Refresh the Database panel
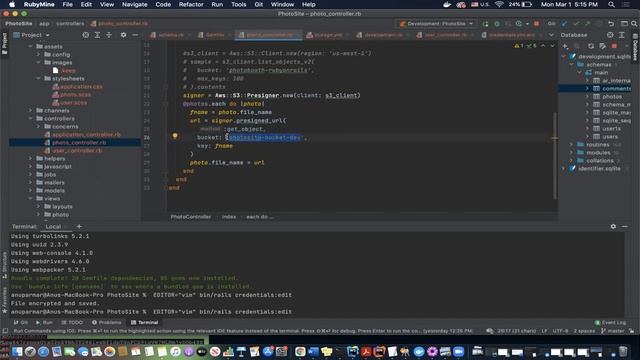 (x=591, y=46)
